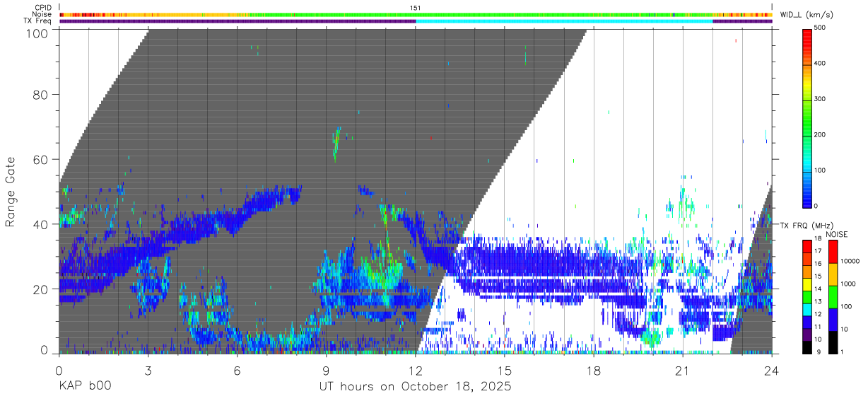
Task: Click the CPID label
Action: tap(43, 8)
